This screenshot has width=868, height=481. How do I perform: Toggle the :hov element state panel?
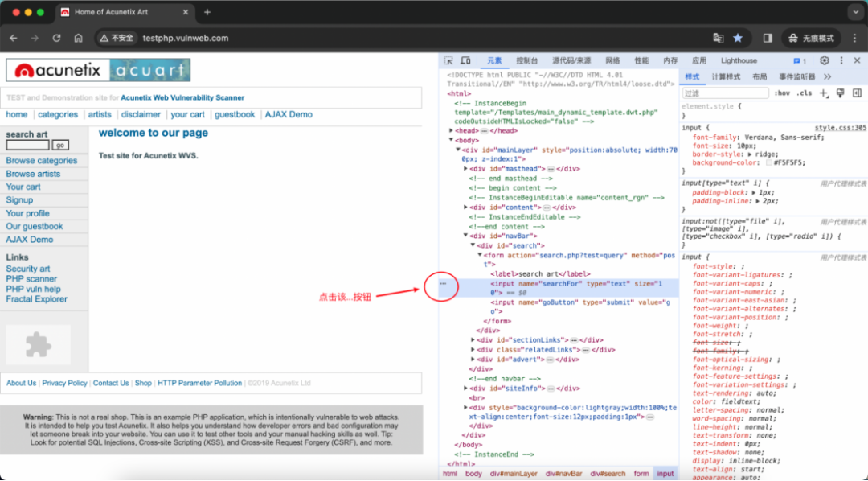coord(782,93)
